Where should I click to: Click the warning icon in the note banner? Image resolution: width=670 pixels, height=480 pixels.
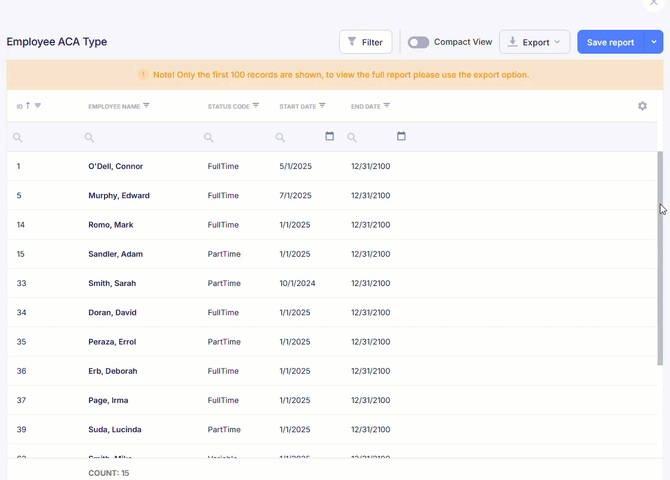point(143,74)
